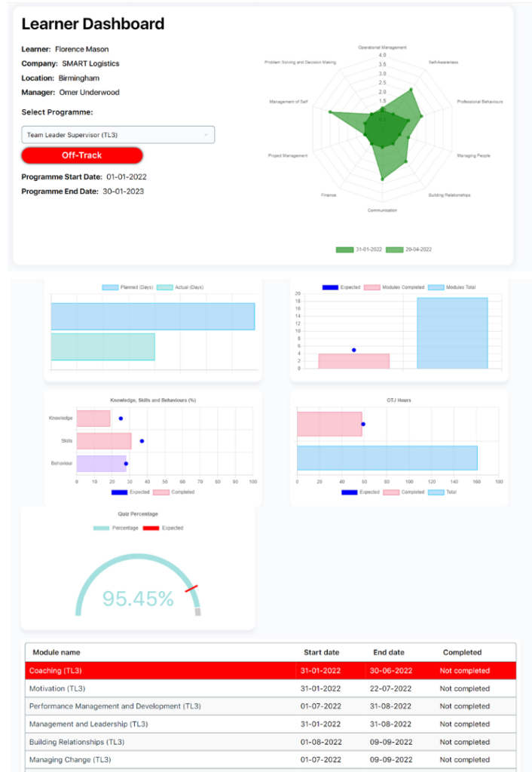The image size is (532, 772).
Task: Click the Module name column header
Action: pos(57,652)
